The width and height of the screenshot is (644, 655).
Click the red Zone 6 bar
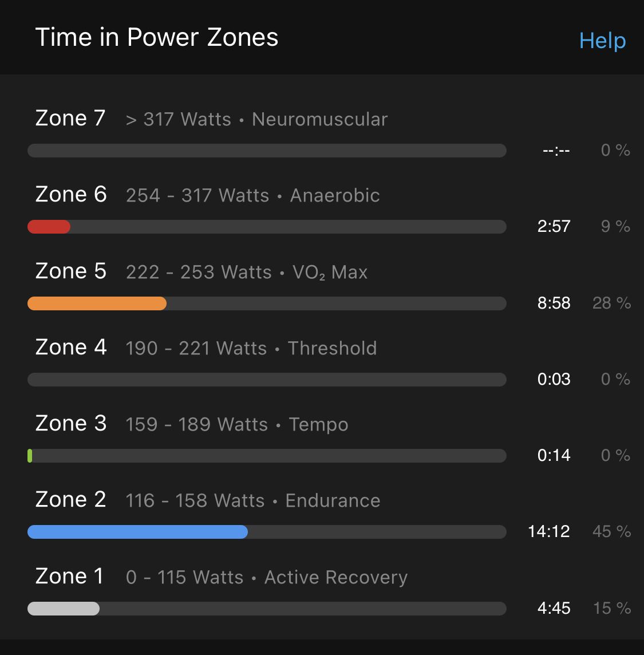tap(49, 227)
